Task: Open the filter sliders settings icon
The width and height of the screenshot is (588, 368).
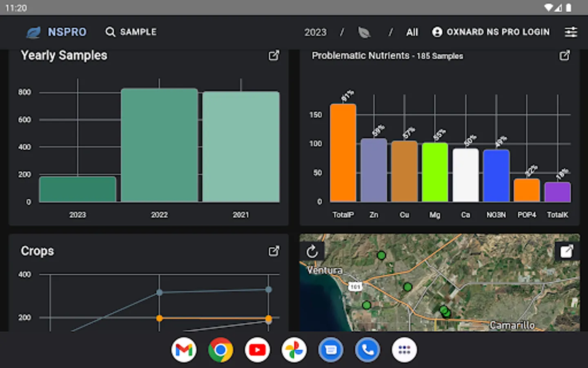Action: point(570,32)
